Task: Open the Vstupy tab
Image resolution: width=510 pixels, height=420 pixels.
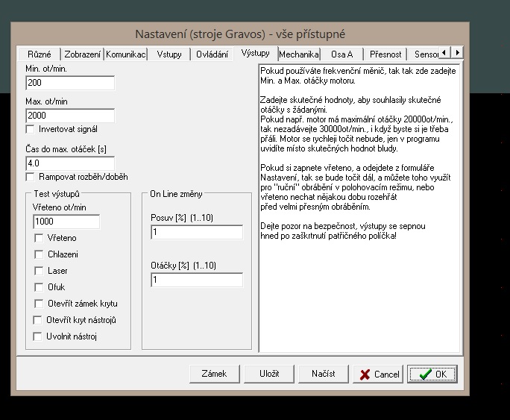Action: 169,54
